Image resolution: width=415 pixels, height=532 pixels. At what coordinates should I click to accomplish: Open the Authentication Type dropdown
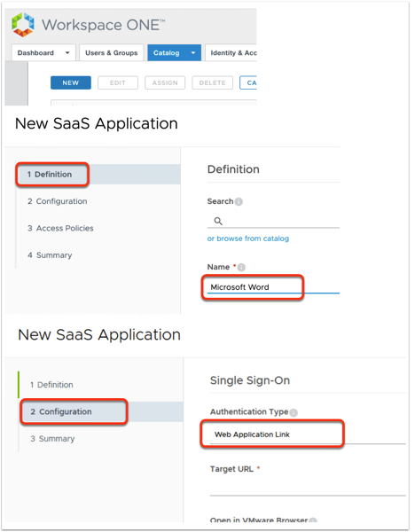point(308,434)
